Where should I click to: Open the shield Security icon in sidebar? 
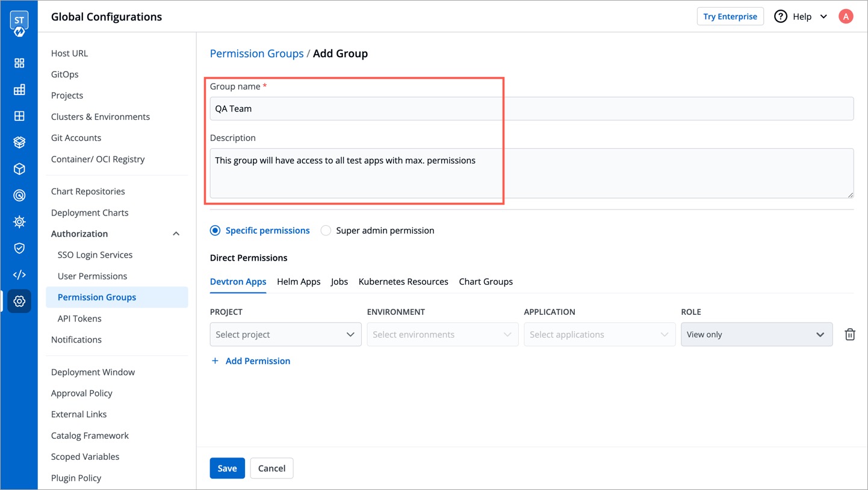pos(19,248)
